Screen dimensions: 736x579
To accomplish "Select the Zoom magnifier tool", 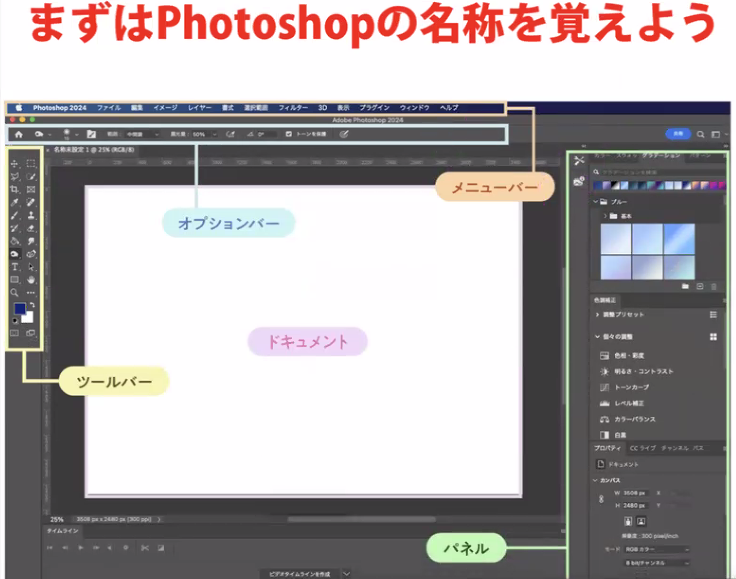I will tap(14, 293).
